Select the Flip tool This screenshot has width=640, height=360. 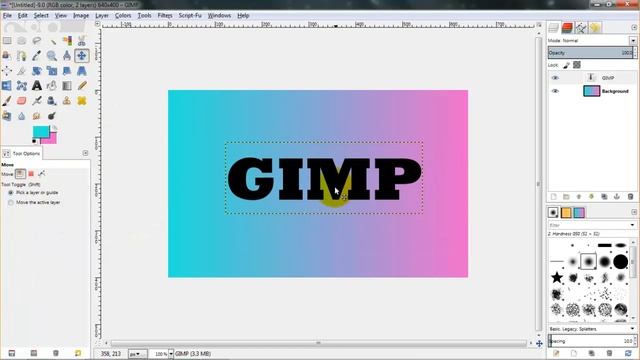click(7, 86)
